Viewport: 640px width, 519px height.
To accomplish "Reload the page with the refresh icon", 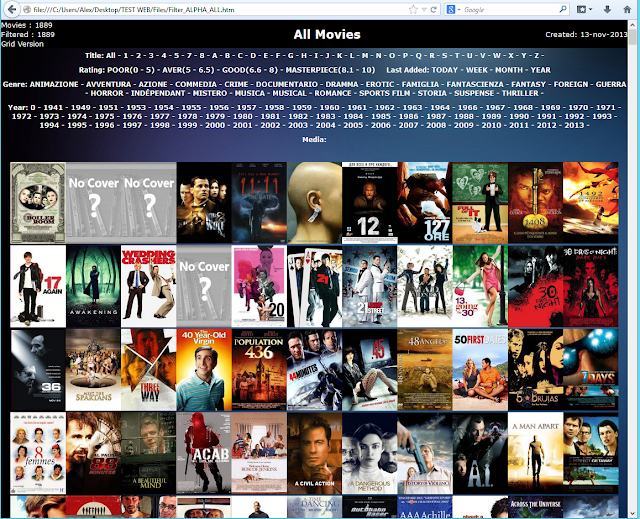I will pos(433,9).
